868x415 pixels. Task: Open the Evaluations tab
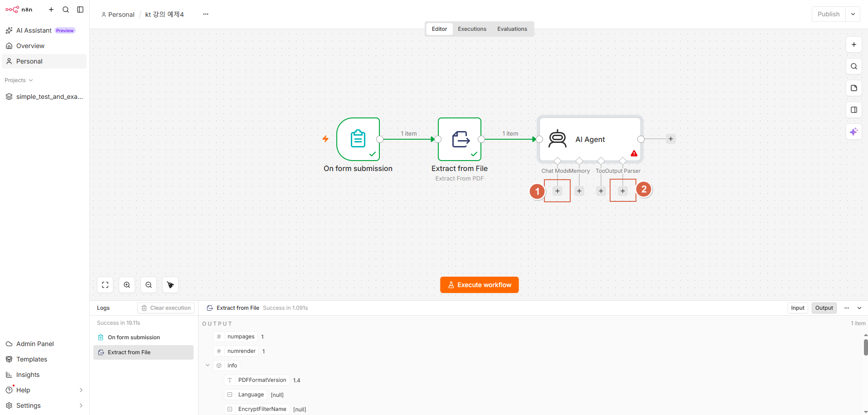pos(512,29)
